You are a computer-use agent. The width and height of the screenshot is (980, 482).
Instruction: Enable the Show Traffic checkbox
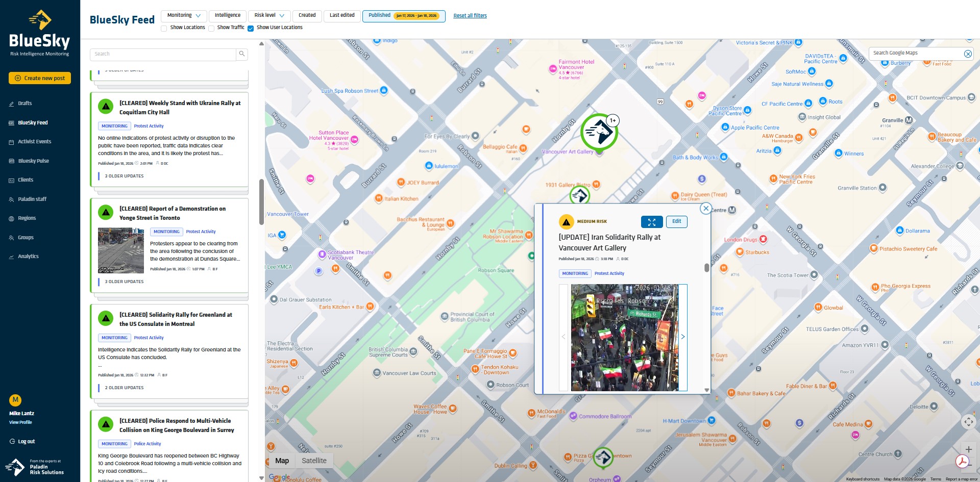point(211,29)
